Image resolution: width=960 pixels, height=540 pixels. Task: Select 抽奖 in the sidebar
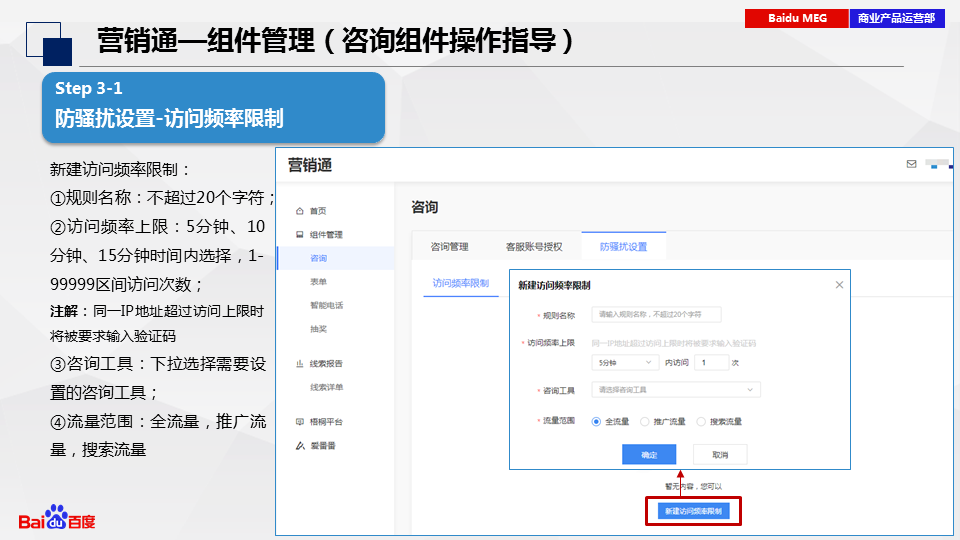(318, 329)
